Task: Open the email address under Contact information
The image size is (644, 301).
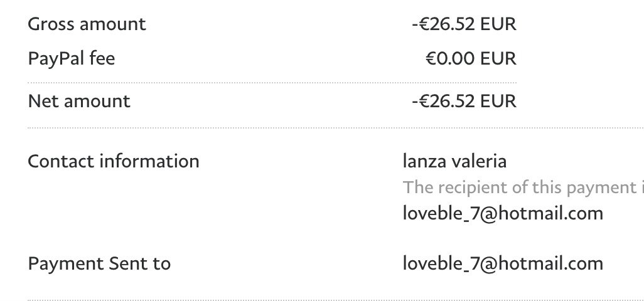Action: click(x=502, y=213)
